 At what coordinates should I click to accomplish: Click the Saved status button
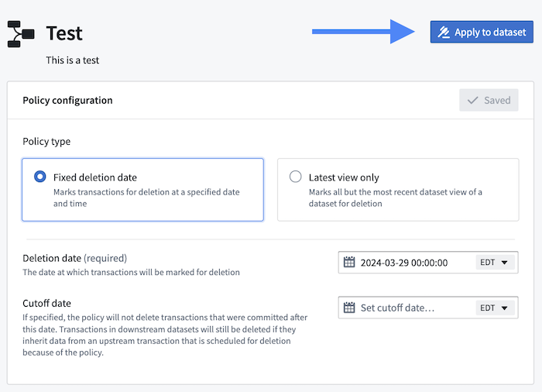(x=489, y=100)
